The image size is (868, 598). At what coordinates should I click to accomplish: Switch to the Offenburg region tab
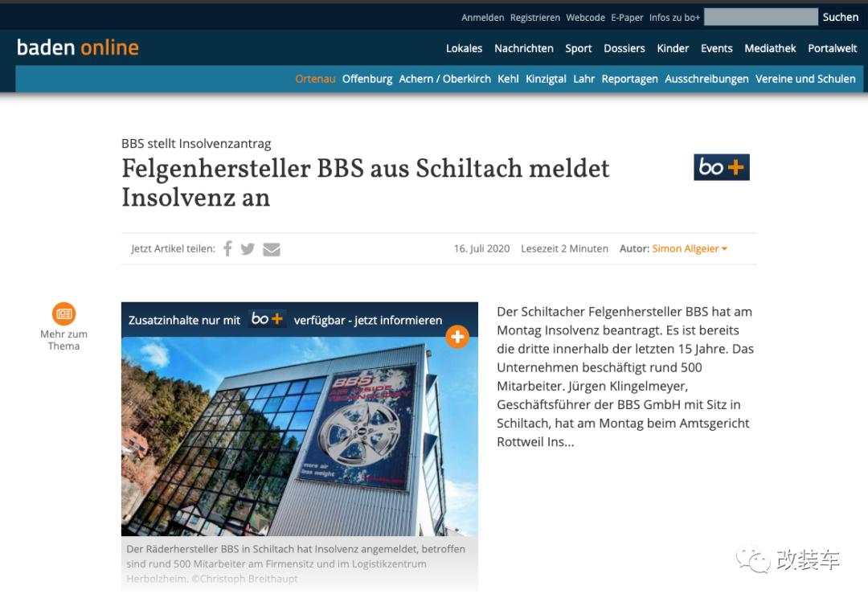pos(367,79)
